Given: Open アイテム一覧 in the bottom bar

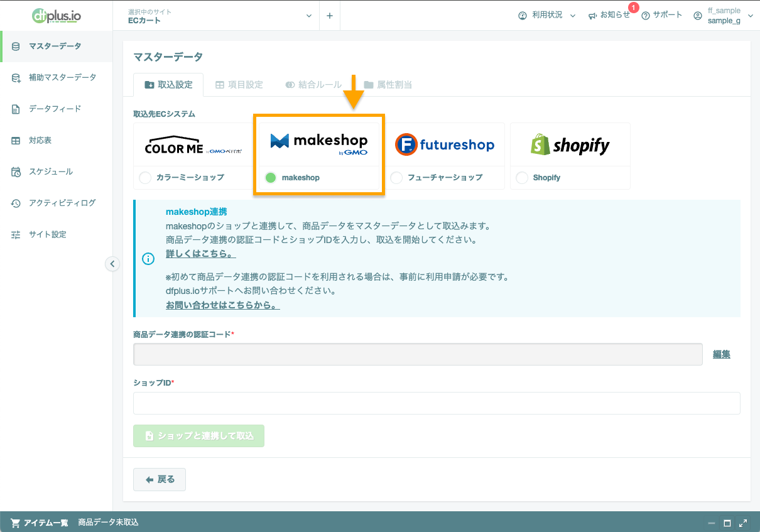Looking at the screenshot, I should click(x=46, y=523).
